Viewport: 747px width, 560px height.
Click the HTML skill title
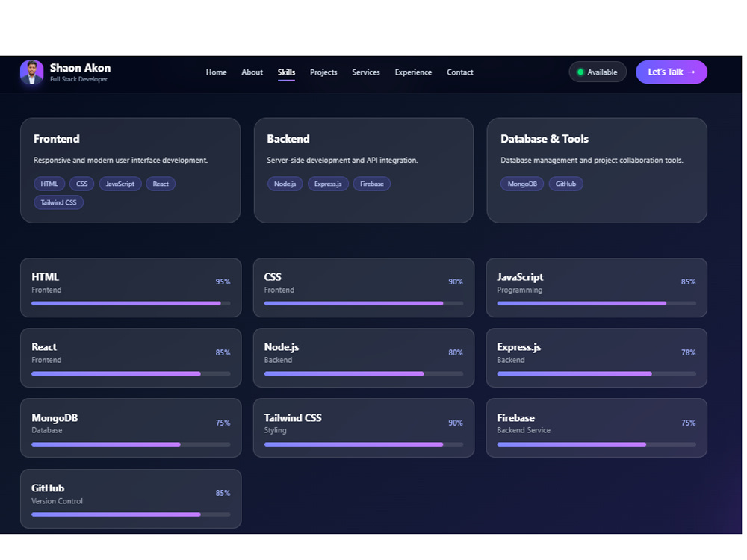pos(46,277)
